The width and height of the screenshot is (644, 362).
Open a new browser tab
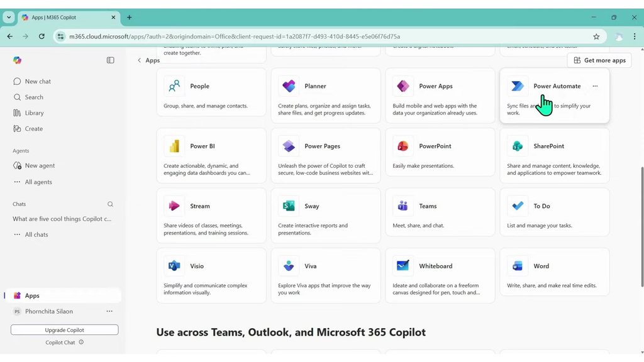130,18
